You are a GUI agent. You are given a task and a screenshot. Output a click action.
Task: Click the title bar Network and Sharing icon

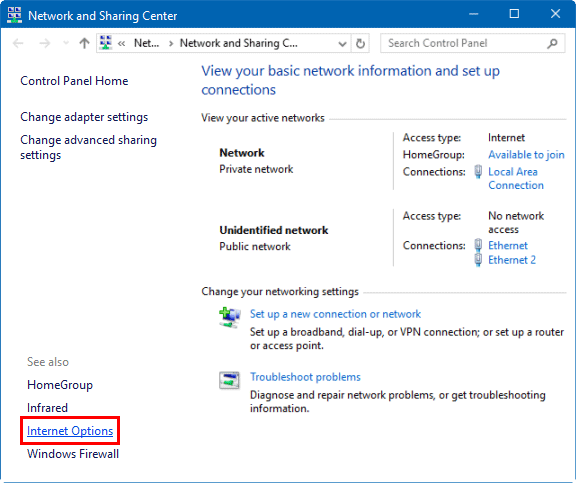point(14,15)
